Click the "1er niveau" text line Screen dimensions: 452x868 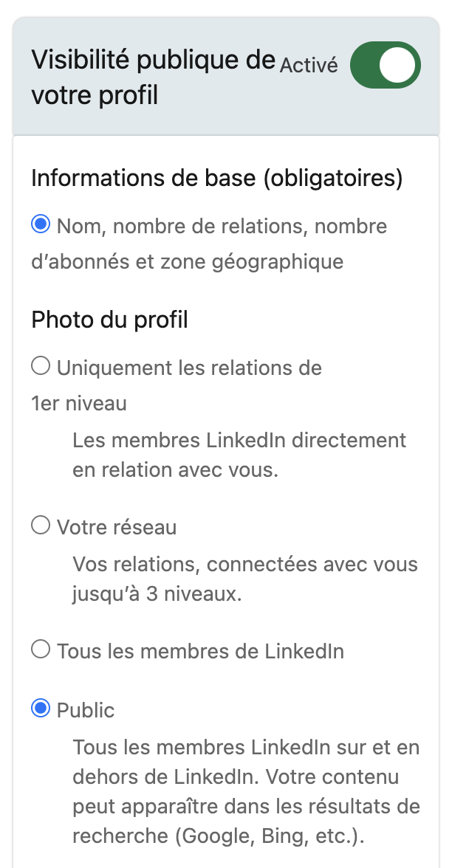[78, 403]
